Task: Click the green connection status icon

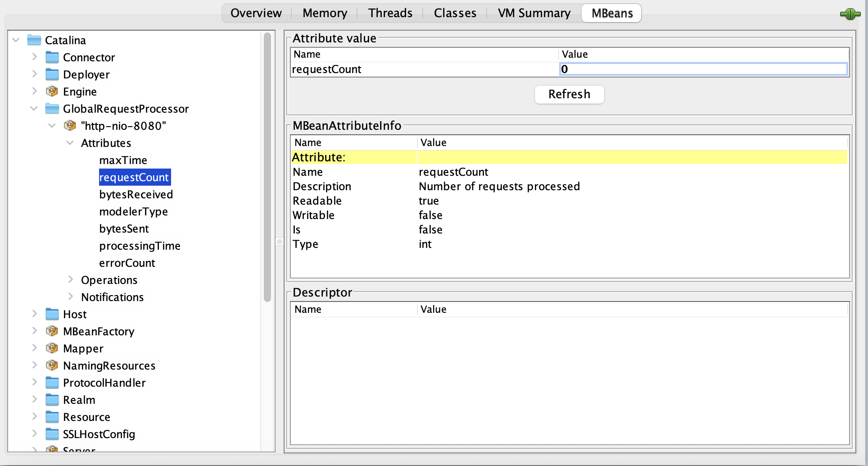Action: (850, 14)
